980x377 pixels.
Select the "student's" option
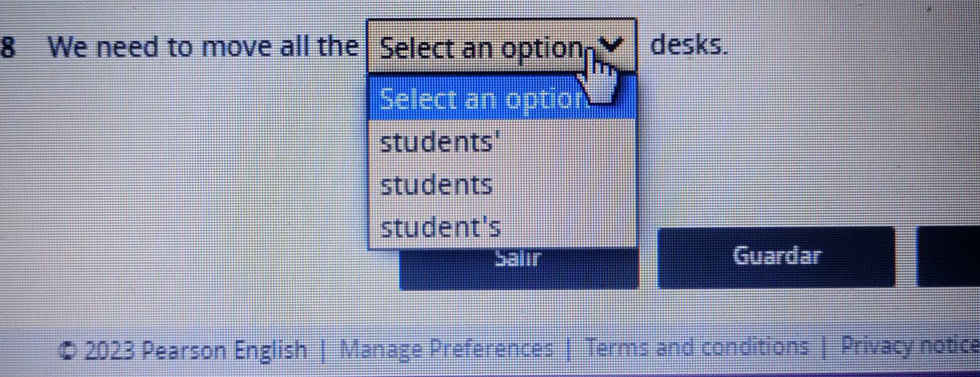[x=441, y=228]
